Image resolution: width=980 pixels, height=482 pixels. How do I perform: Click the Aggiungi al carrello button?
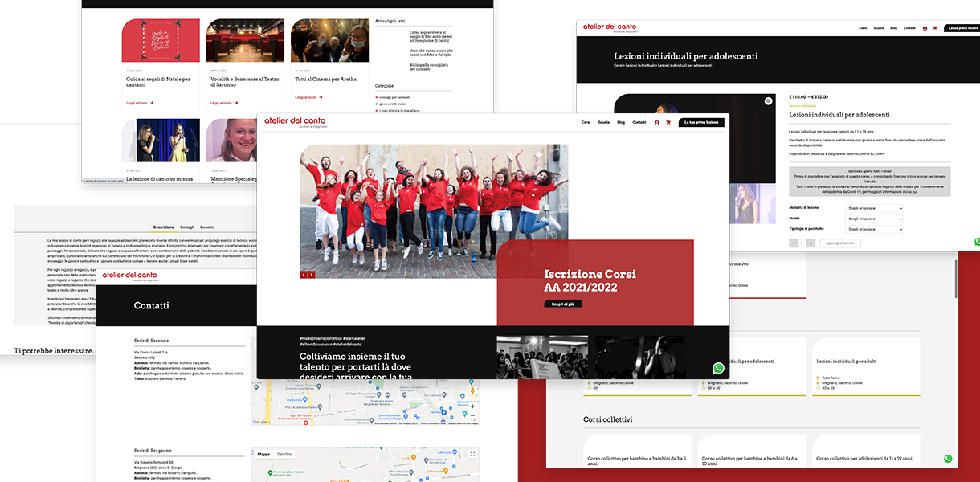[842, 243]
